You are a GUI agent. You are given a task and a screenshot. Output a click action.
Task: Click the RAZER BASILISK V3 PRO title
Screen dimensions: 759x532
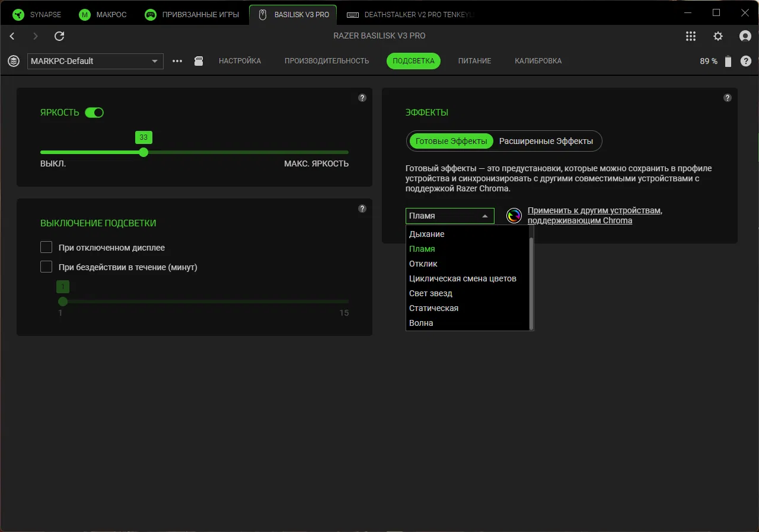(379, 36)
